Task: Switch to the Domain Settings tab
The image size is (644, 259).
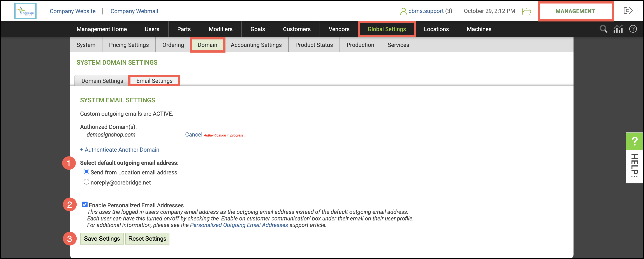Action: [x=102, y=81]
